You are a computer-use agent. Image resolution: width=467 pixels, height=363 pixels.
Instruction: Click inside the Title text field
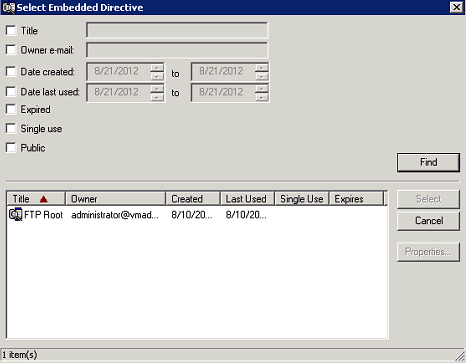(x=177, y=30)
